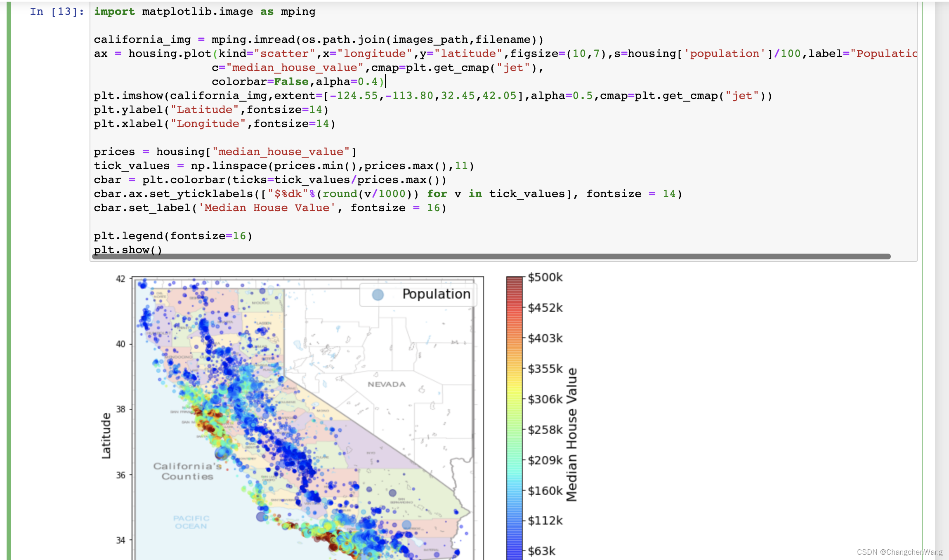The width and height of the screenshot is (949, 560).
Task: Click the green selected-cell bar on left
Action: [9, 280]
